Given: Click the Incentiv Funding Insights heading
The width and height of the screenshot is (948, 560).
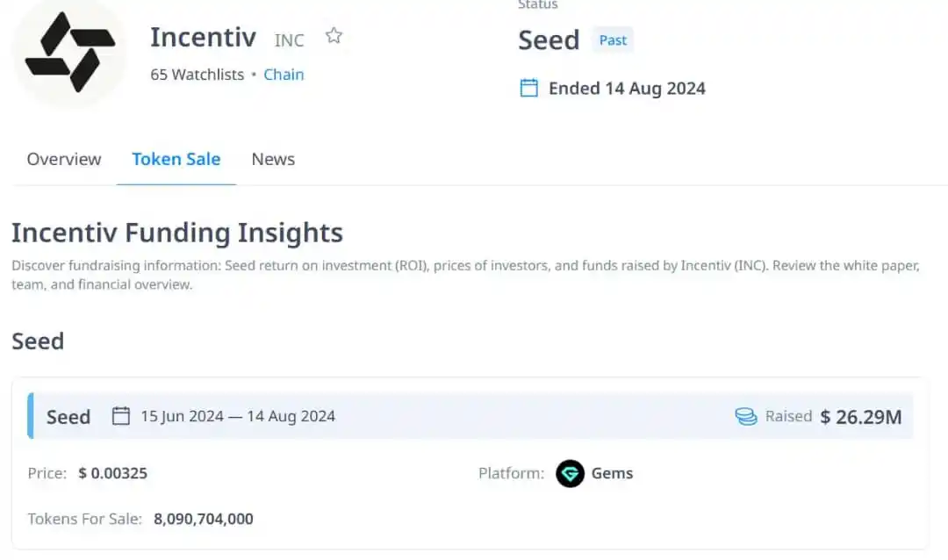Looking at the screenshot, I should click(177, 233).
